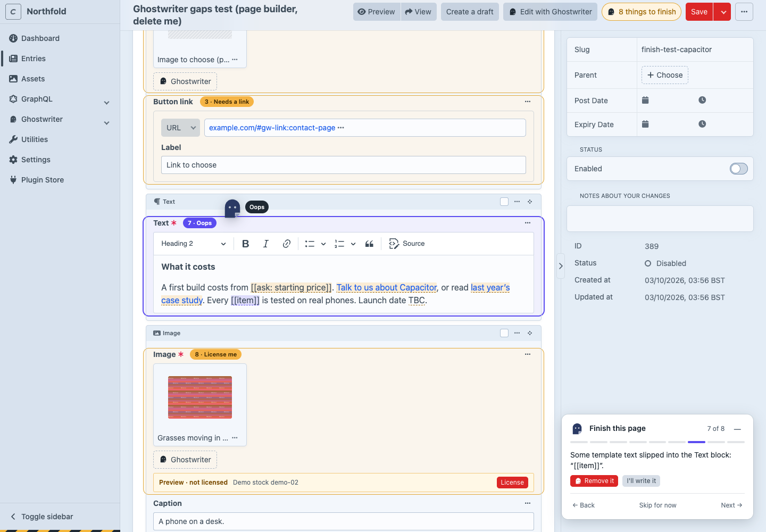Toggle the Enabled status switch
The width and height of the screenshot is (766, 532).
coord(739,169)
